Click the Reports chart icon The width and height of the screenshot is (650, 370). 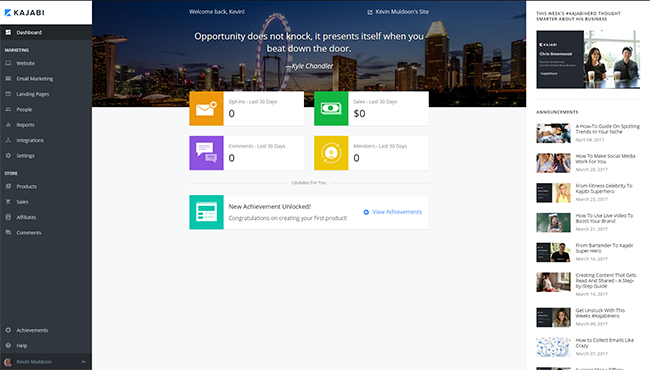point(8,125)
